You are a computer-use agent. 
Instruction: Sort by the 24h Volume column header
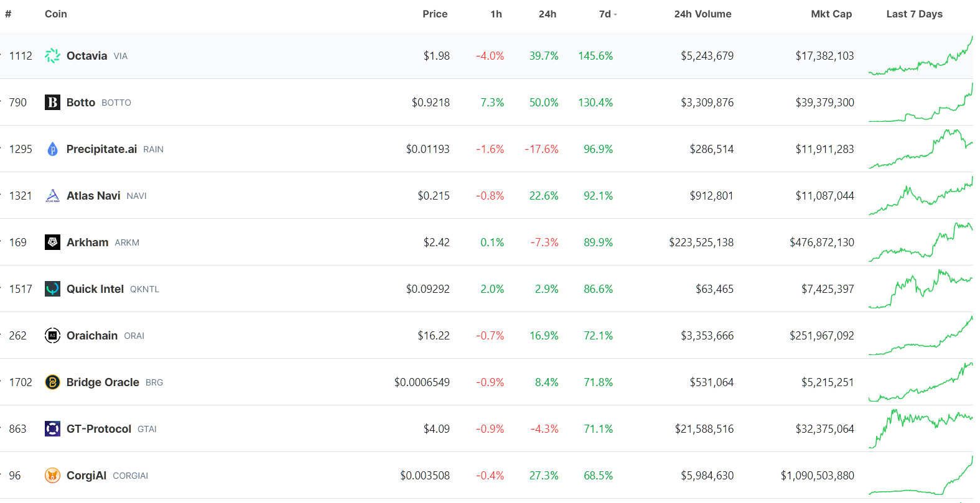(x=702, y=14)
